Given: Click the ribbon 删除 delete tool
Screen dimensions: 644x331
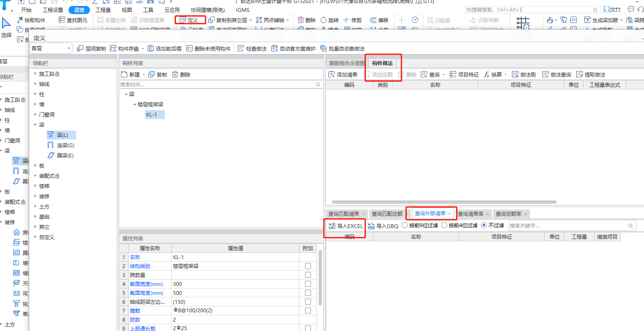Looking at the screenshot, I should 307,20.
